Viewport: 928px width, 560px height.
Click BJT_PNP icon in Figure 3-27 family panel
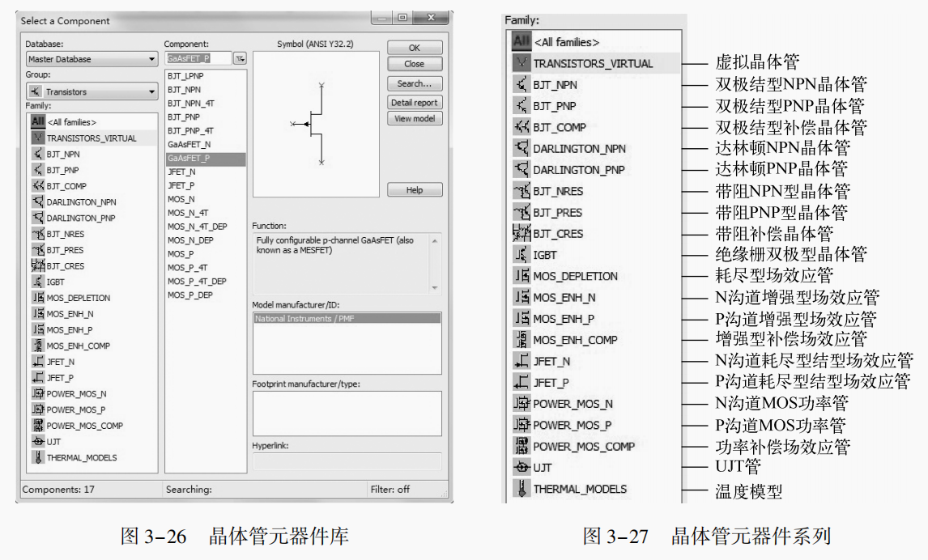click(x=521, y=106)
